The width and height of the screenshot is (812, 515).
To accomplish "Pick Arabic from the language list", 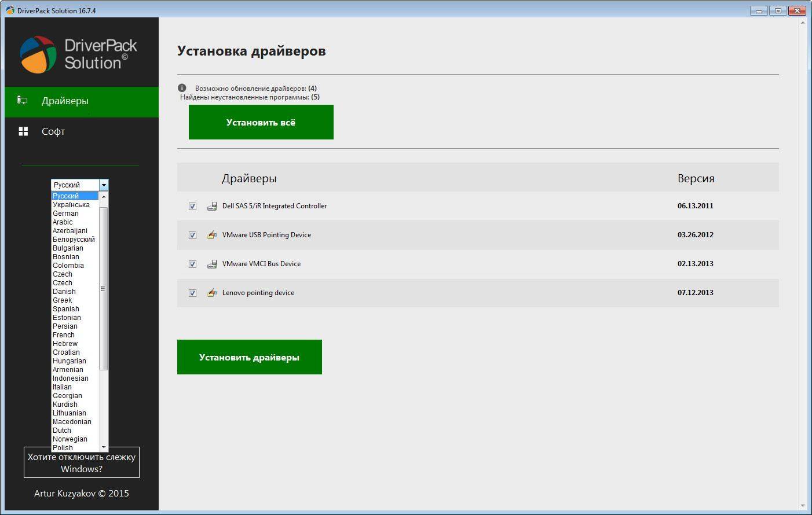I will [x=75, y=222].
